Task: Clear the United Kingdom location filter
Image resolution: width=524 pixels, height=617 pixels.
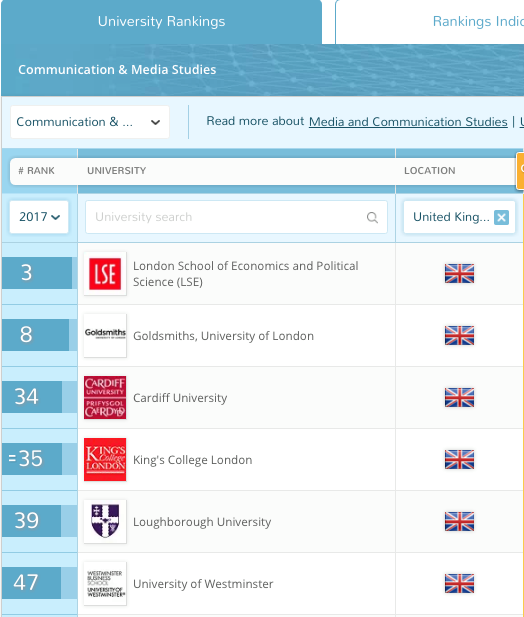Action: tap(501, 217)
